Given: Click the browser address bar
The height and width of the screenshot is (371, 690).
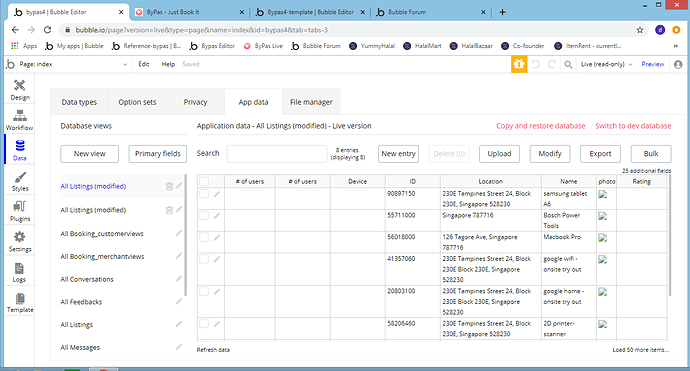Looking at the screenshot, I should [348, 30].
